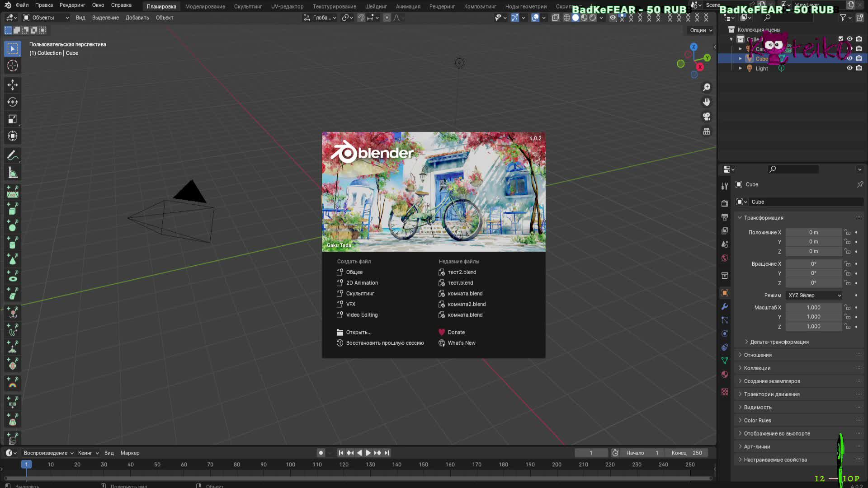This screenshot has height=488, width=868.
Task: Hide the Light object in outliner
Action: click(849, 68)
